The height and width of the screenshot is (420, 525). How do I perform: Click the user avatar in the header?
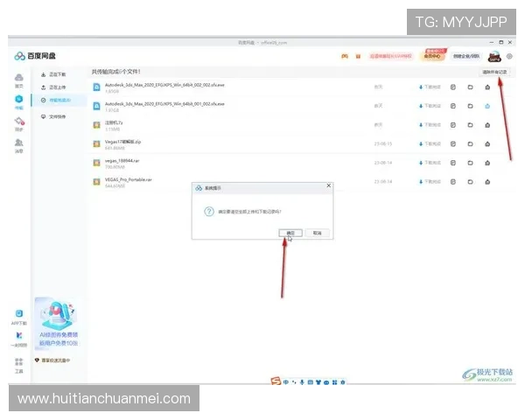point(493,55)
